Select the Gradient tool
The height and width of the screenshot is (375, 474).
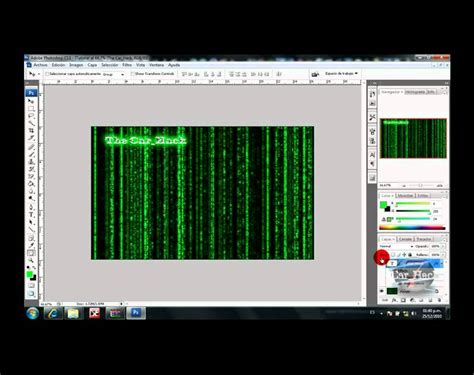pos(31,184)
